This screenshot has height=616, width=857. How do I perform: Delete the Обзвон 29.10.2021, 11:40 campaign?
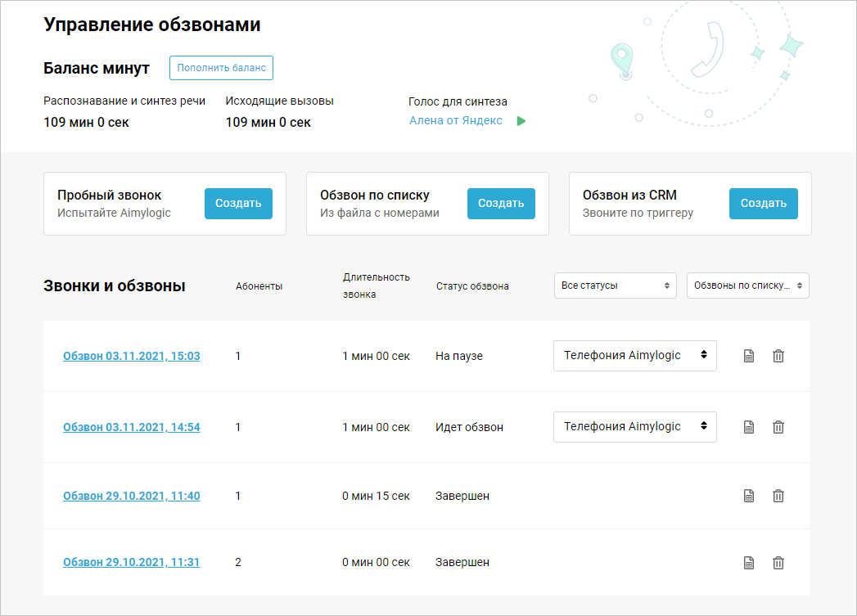[x=778, y=496]
